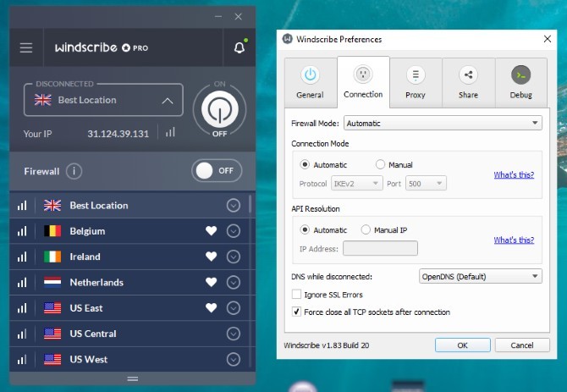
Task: Enable the Ignore SSL Errors checkbox
Action: (x=296, y=295)
